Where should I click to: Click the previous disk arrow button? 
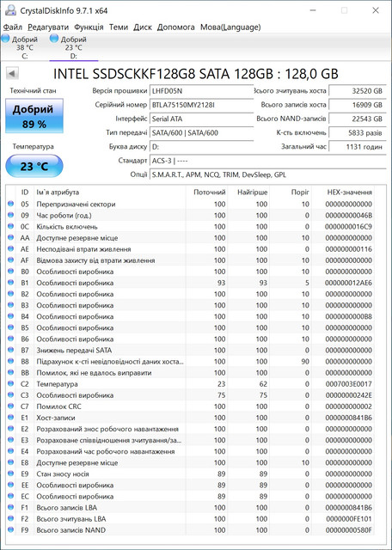tap(12, 74)
